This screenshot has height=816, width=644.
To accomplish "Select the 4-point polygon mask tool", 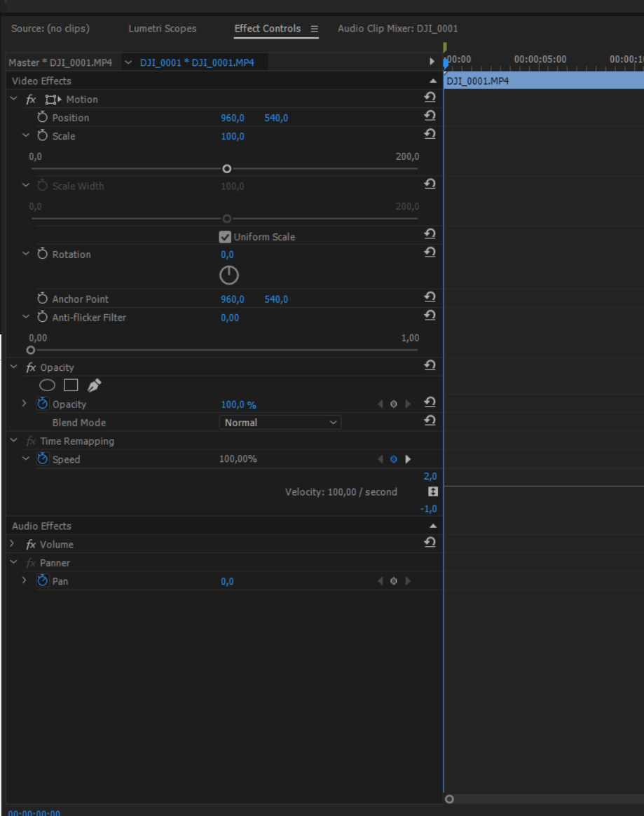I will tap(69, 385).
